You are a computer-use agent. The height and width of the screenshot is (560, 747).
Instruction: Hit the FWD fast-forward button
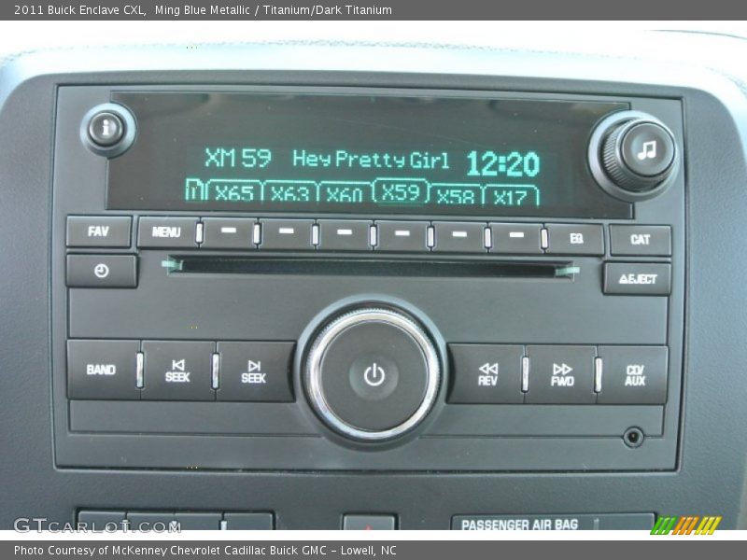(562, 375)
